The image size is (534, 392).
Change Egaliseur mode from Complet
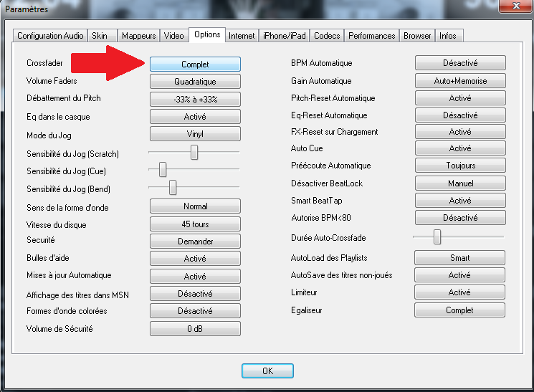pyautogui.click(x=459, y=310)
